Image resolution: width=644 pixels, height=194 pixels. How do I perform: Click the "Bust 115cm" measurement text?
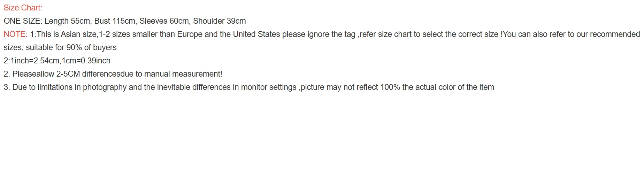(x=115, y=21)
